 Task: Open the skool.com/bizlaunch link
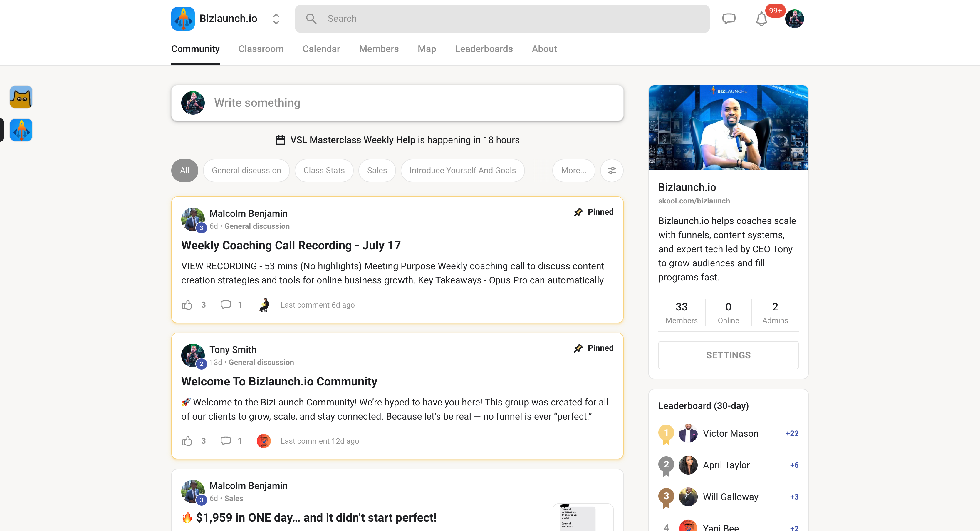point(694,201)
